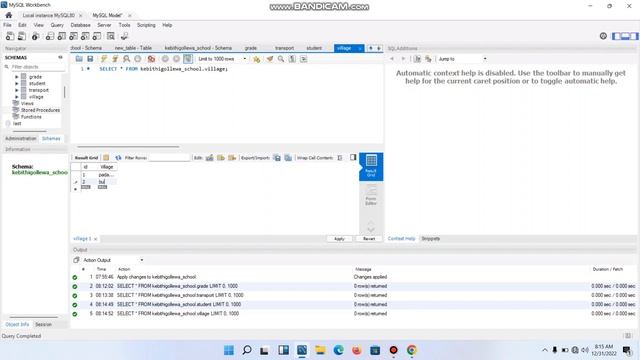The height and width of the screenshot is (360, 640).
Task: Switch to the Session tab
Action: click(43, 324)
